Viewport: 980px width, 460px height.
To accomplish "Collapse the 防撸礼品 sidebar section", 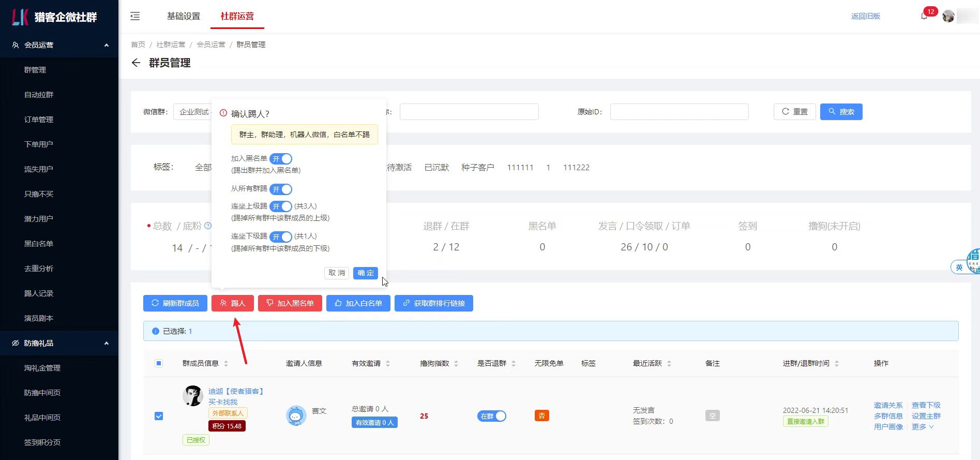I will (x=107, y=343).
